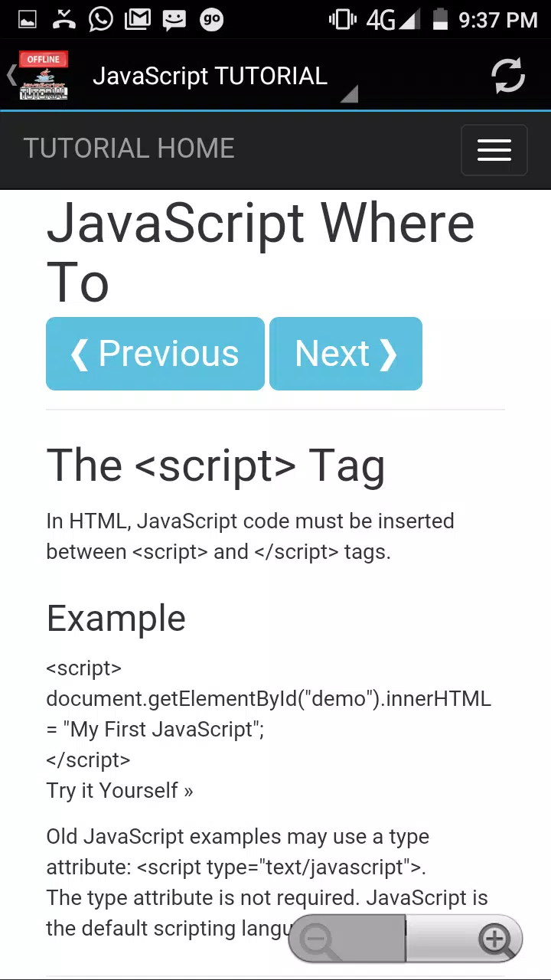Tap the refresh icon in app bar
Screen dimensions: 551x980
[508, 76]
